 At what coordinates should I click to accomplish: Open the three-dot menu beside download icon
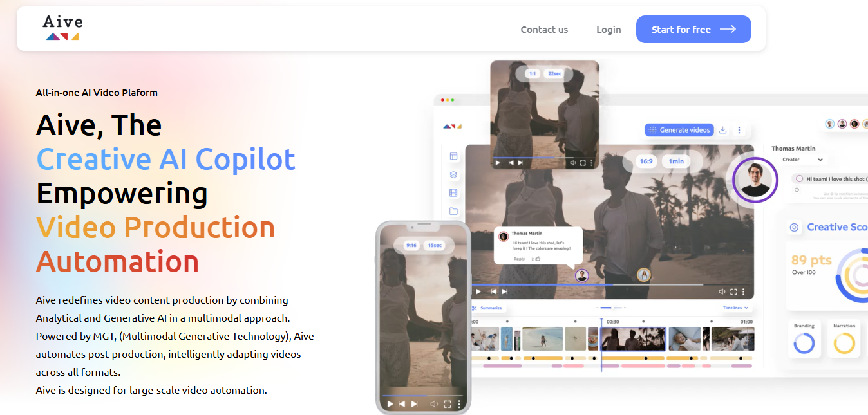point(739,130)
